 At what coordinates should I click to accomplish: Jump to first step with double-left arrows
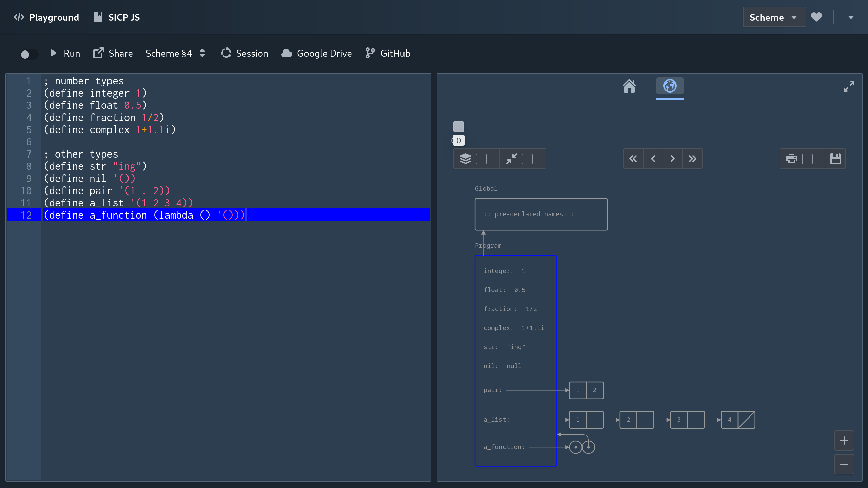(x=633, y=159)
